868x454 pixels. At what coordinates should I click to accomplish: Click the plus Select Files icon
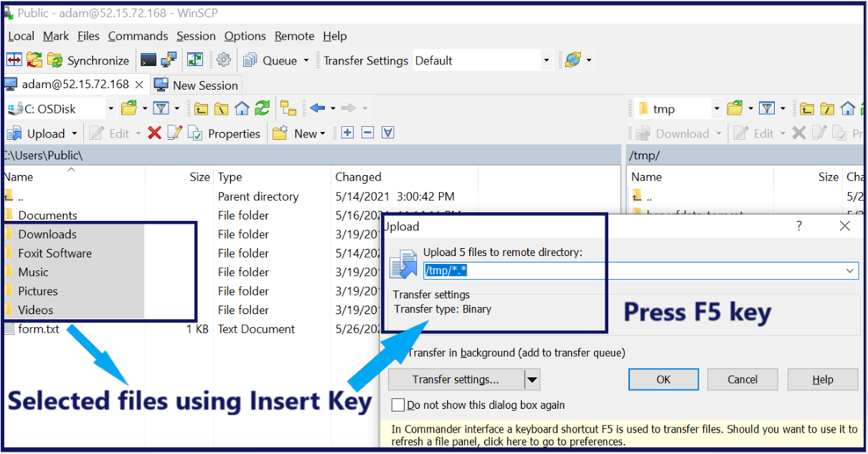pos(348,133)
